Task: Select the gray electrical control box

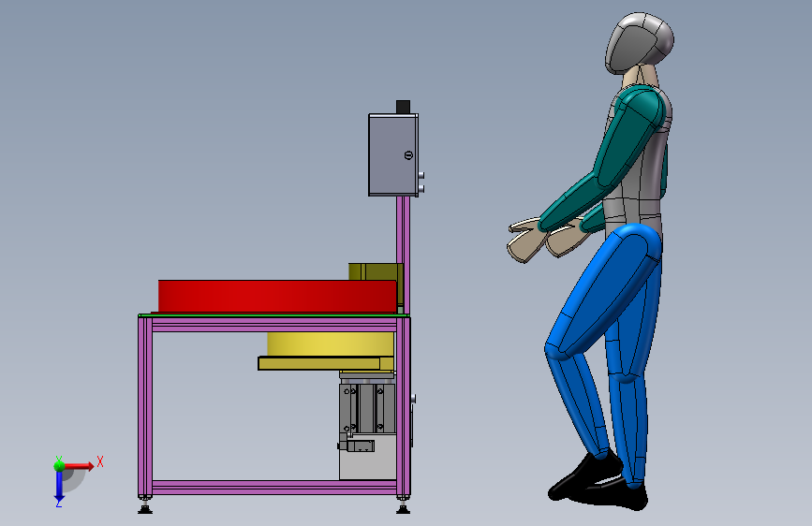Action: pos(393,154)
